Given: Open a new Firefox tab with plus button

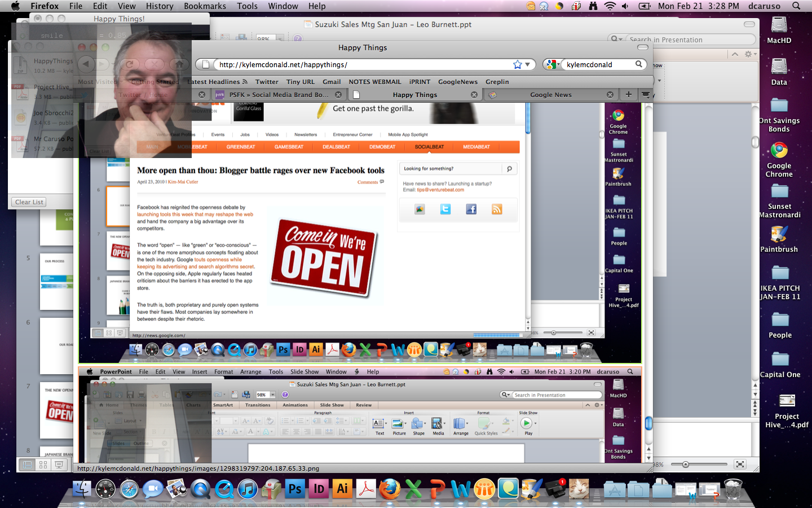Looking at the screenshot, I should (x=628, y=94).
